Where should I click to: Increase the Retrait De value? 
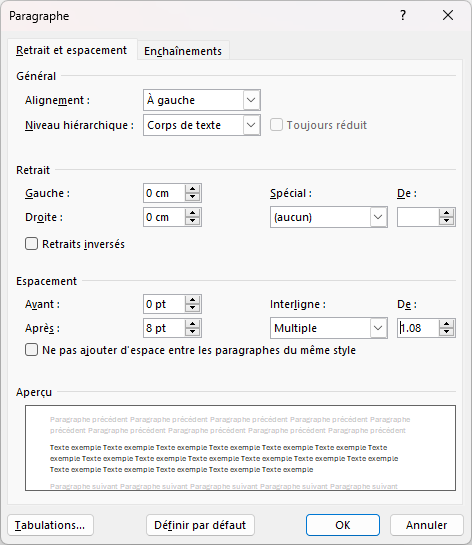click(x=447, y=213)
